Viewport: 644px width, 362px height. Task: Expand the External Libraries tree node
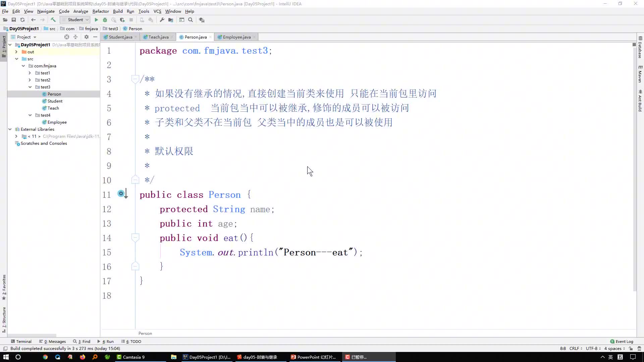(9, 129)
